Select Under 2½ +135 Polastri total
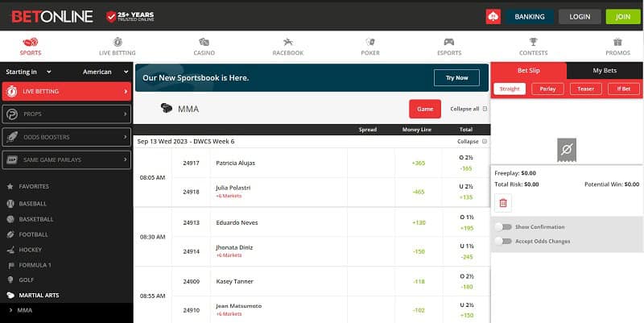The height and width of the screenshot is (323, 644). click(x=466, y=192)
